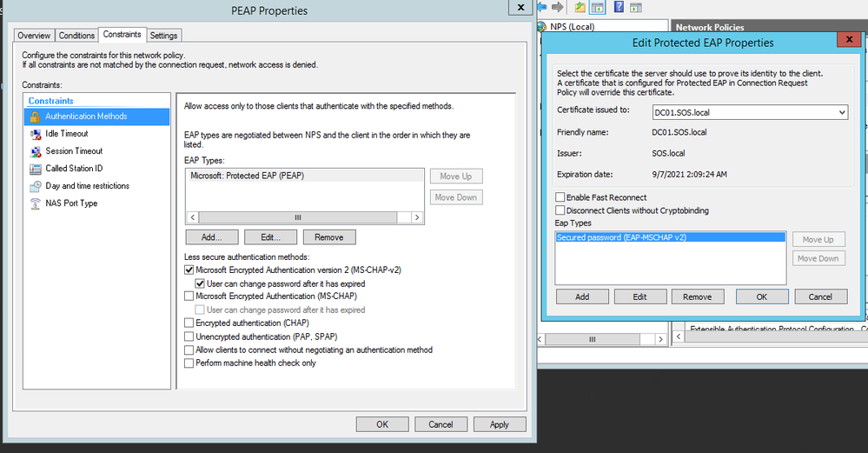Click NPS tree pane horizontal scrollbar thumb

click(593, 339)
